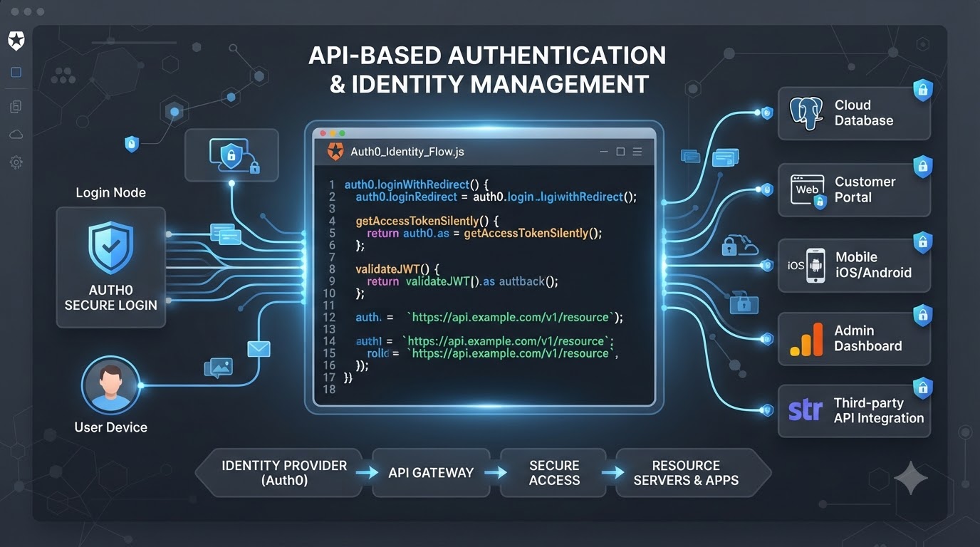Image resolution: width=980 pixels, height=547 pixels.
Task: Select the phone icon on Mobile iOS/Android
Action: (x=815, y=266)
